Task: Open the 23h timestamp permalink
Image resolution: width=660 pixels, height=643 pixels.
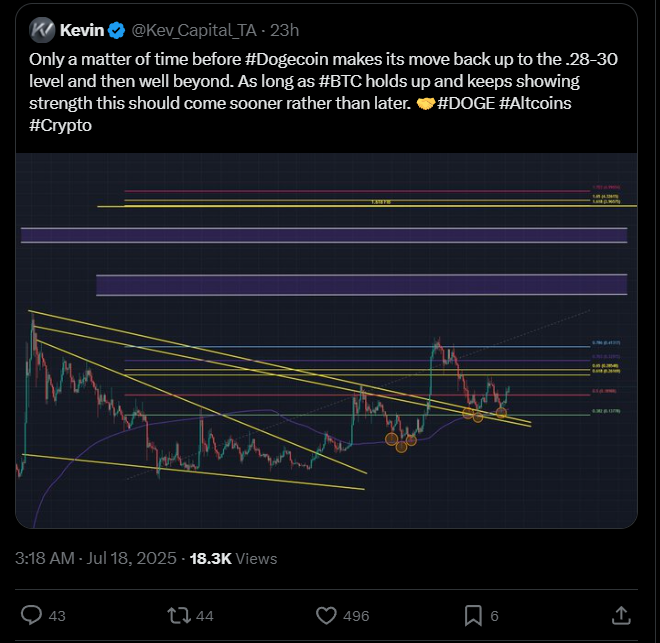Action: tap(285, 30)
